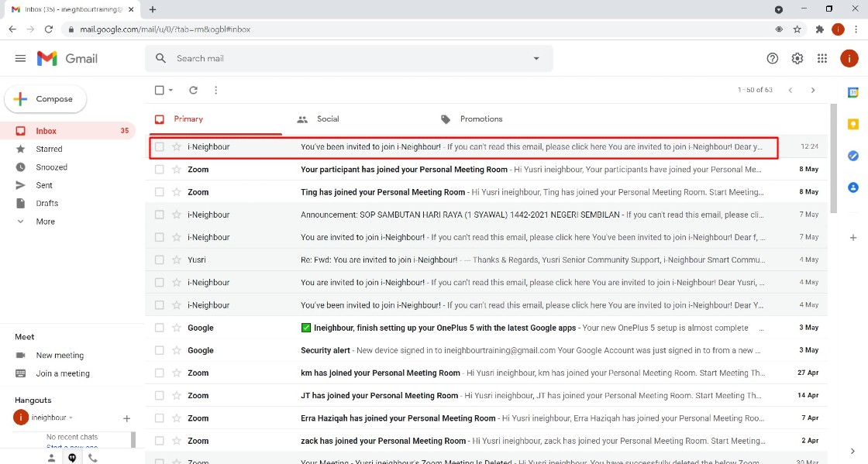Open Google Tasks side panel

point(853,156)
